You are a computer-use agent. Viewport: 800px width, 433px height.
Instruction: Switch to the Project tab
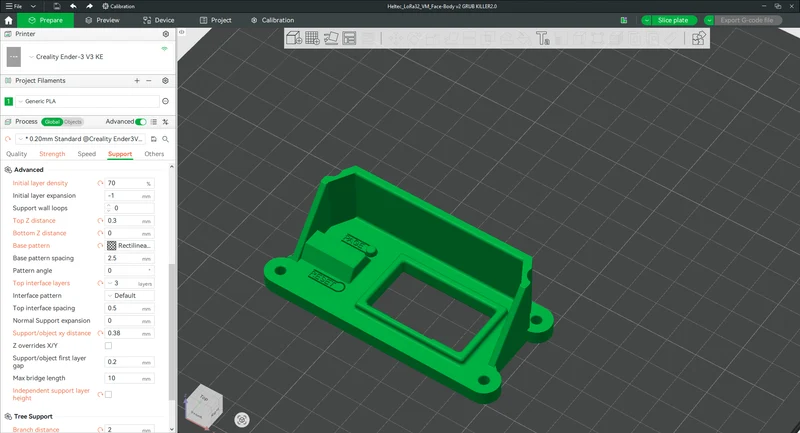[215, 20]
